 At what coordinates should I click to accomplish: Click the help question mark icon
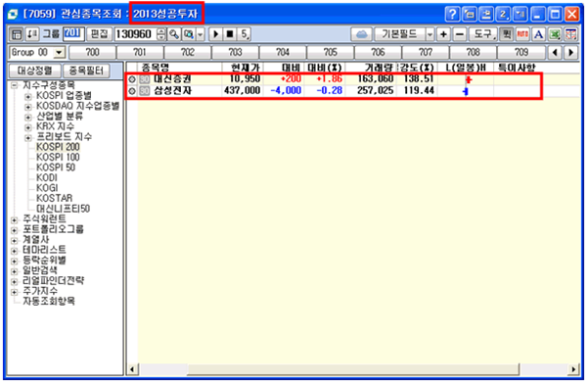click(453, 15)
